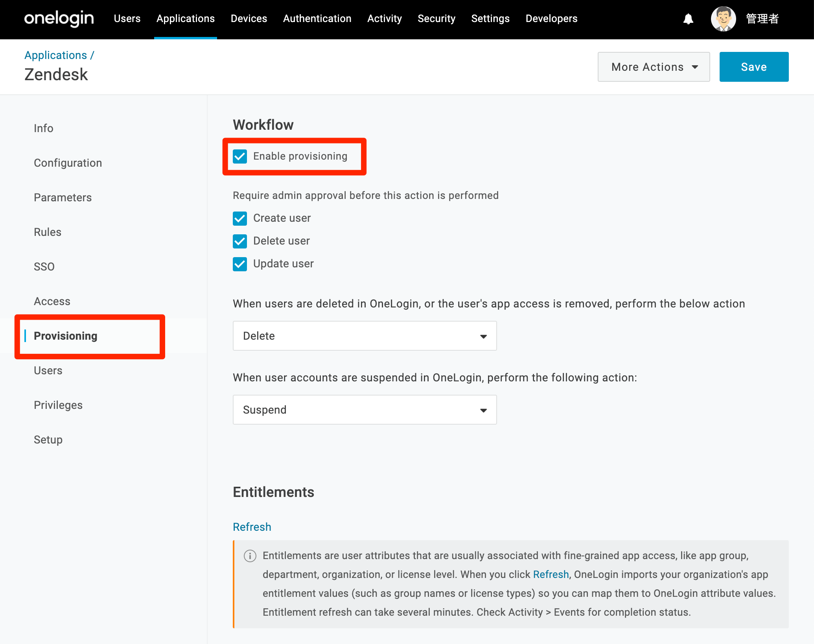The width and height of the screenshot is (814, 644).
Task: Switch to the Parameters tab
Action: point(63,197)
